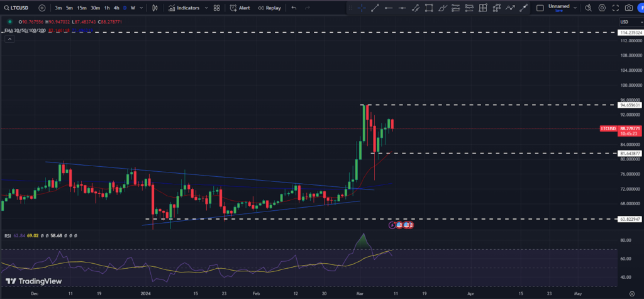Viewport: 644px width, 299px height.
Task: Select the path pattern tool
Action: point(497,8)
